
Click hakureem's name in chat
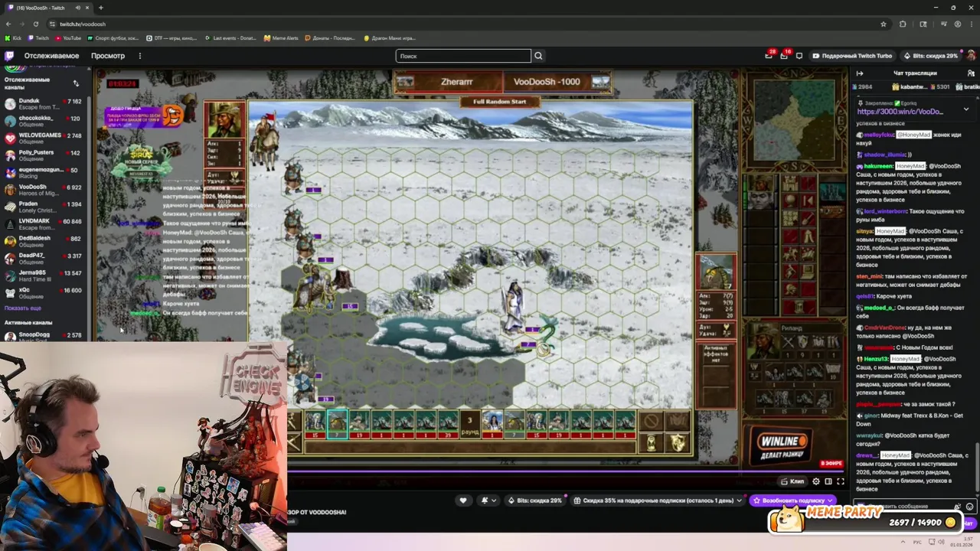879,166
